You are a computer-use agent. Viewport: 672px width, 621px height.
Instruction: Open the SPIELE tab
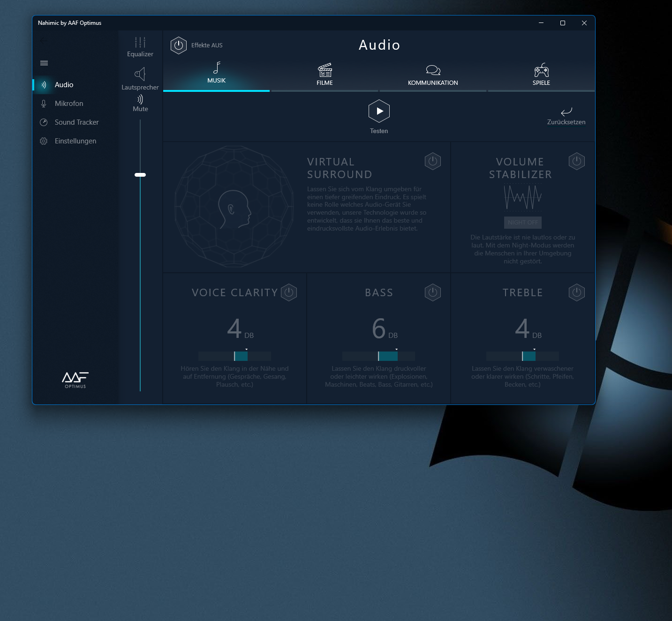[541, 74]
